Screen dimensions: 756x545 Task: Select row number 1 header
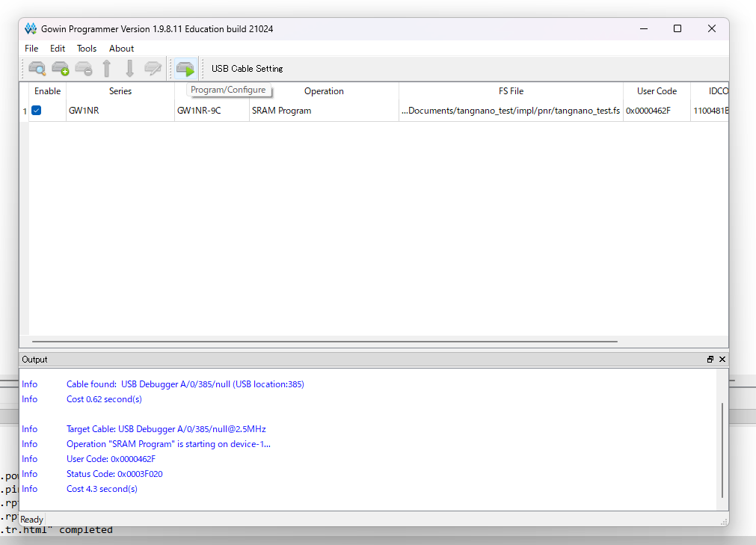coord(24,111)
